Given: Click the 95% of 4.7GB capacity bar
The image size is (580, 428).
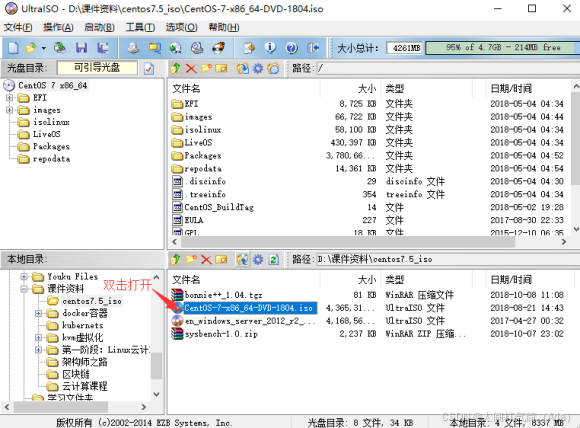Looking at the screenshot, I should click(x=503, y=48).
